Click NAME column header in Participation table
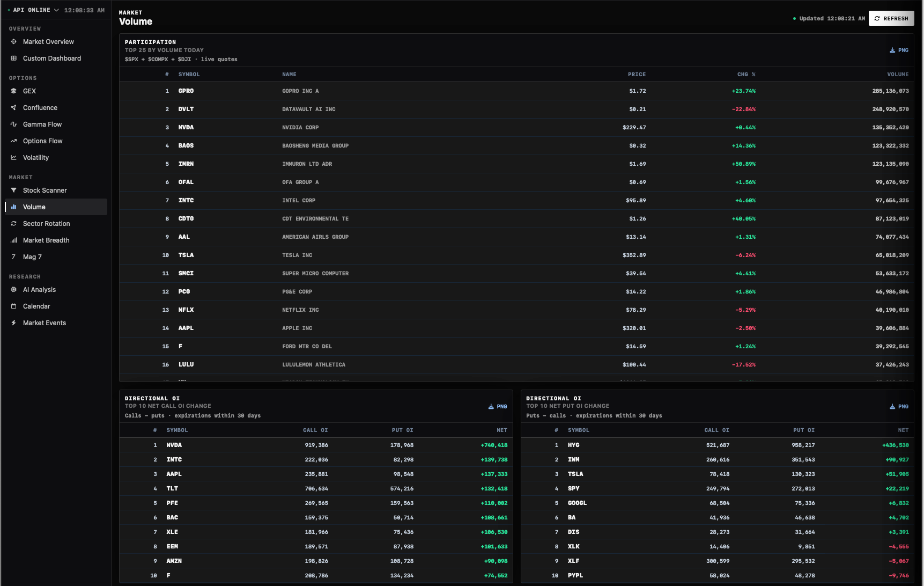The image size is (924, 586). [289, 74]
